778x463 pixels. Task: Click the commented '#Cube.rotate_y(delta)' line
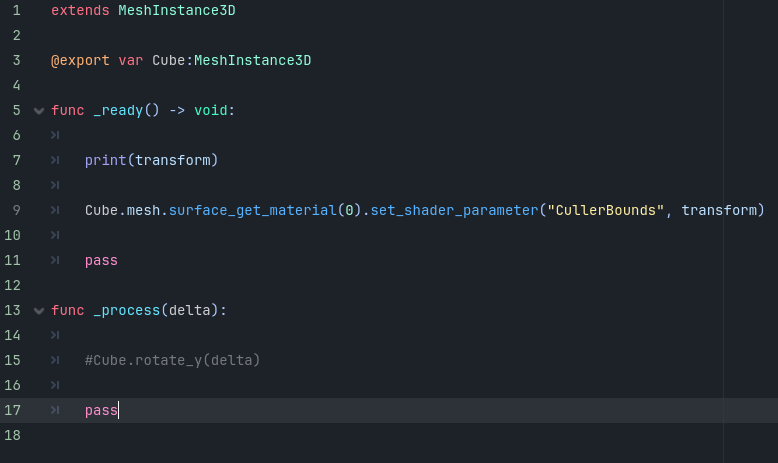click(x=172, y=360)
